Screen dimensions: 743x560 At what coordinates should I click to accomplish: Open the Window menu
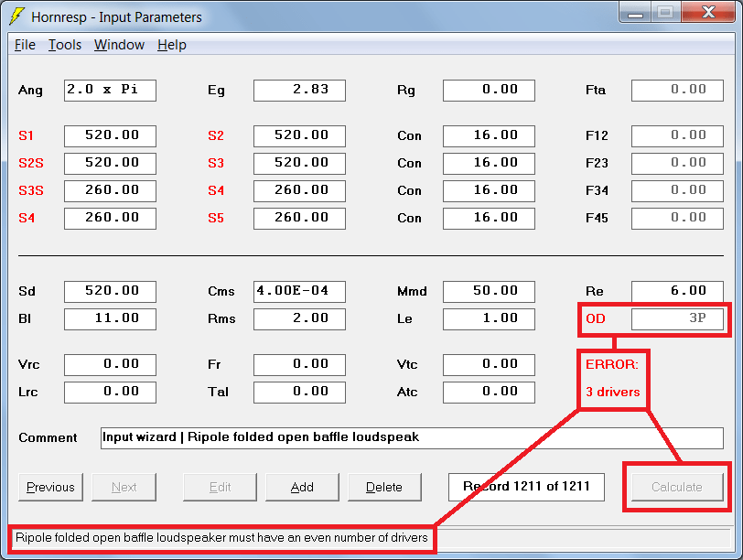(119, 45)
